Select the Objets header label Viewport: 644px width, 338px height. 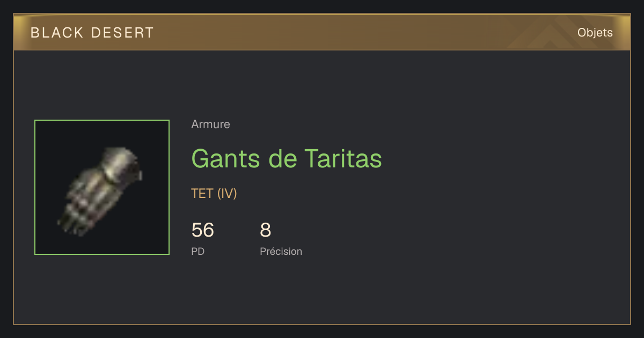click(595, 33)
